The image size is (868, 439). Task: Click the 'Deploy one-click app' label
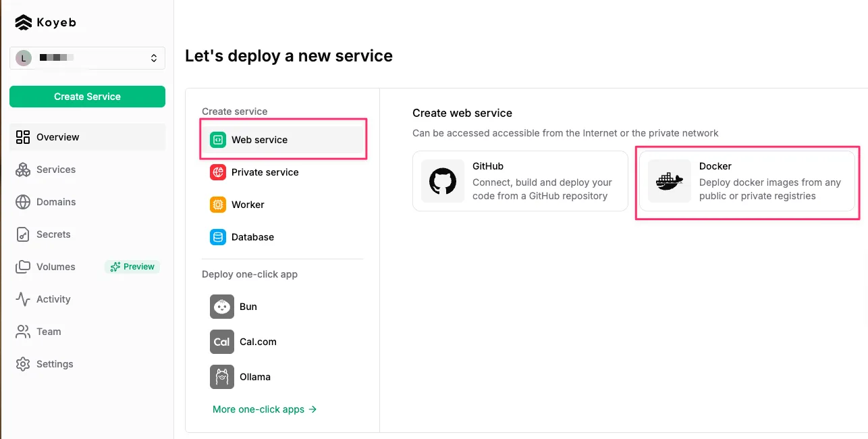[x=250, y=274]
